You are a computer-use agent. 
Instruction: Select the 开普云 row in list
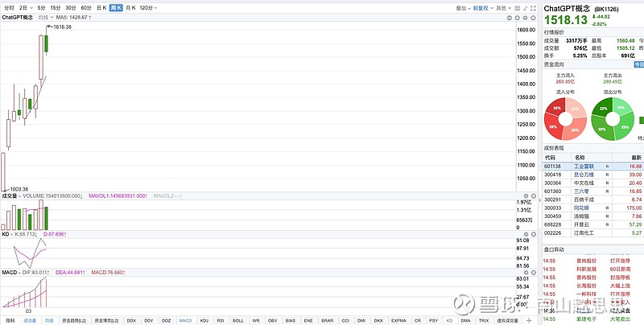(x=594, y=224)
